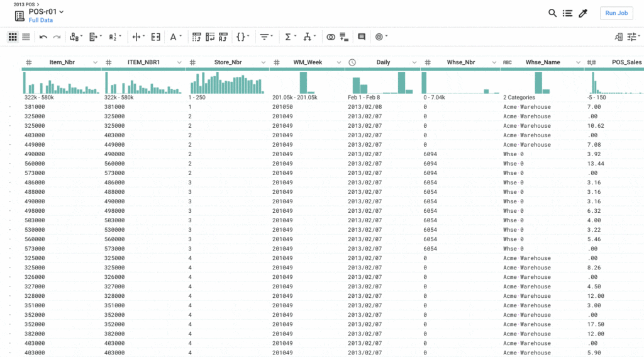
Task: Change Daily datetime type icon
Action: pyautogui.click(x=352, y=62)
